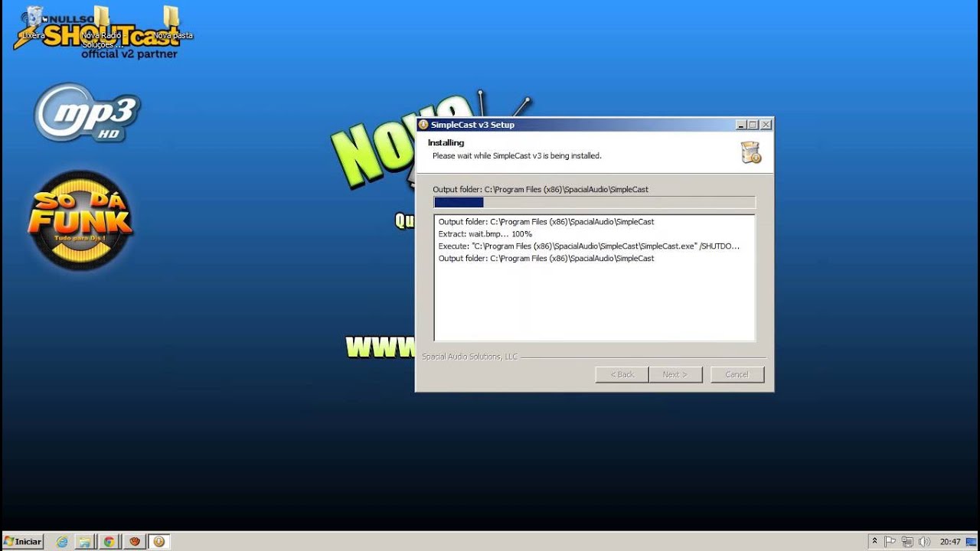This screenshot has width=980, height=551.
Task: Select the 'Execute: ...SimpleCast.exe' log line
Action: coord(590,246)
